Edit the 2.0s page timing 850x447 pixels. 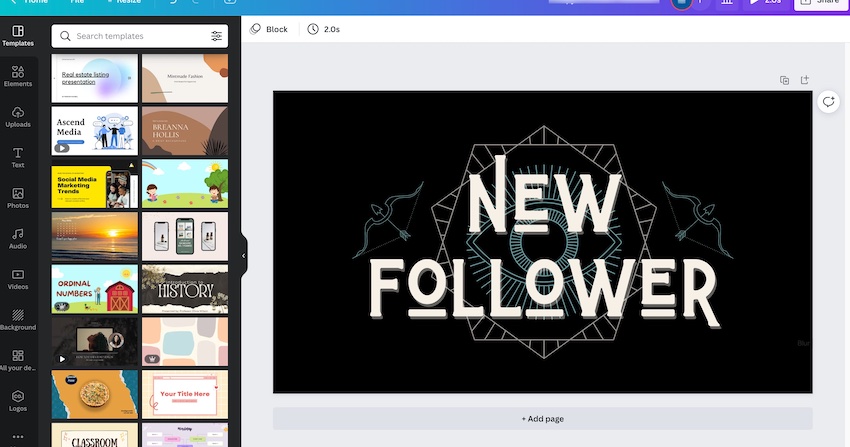[x=324, y=29]
